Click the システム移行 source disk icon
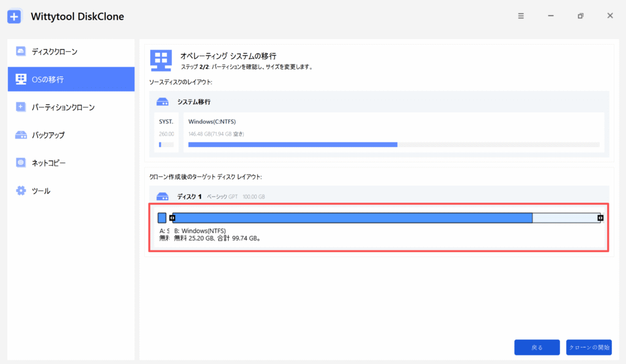This screenshot has width=626, height=364. coord(163,102)
